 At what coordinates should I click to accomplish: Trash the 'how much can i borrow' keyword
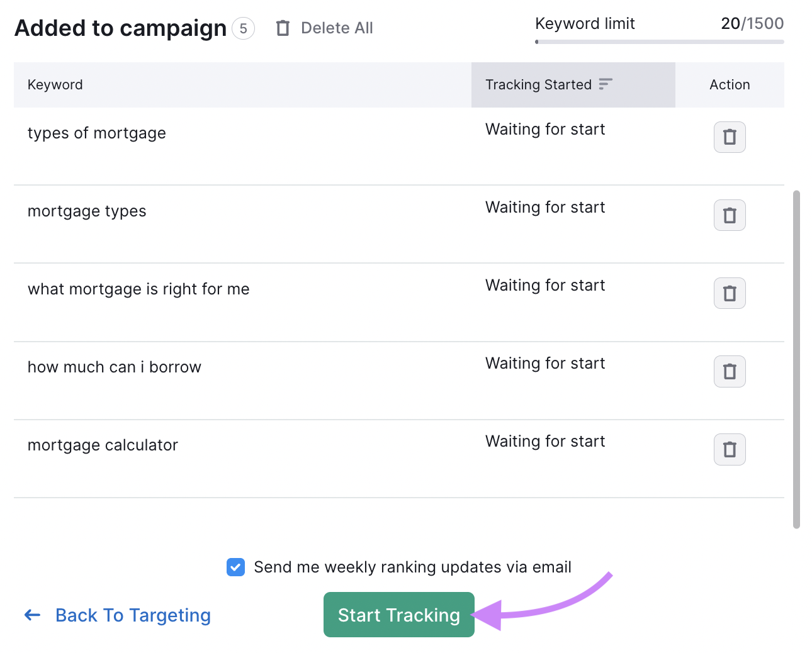(729, 371)
